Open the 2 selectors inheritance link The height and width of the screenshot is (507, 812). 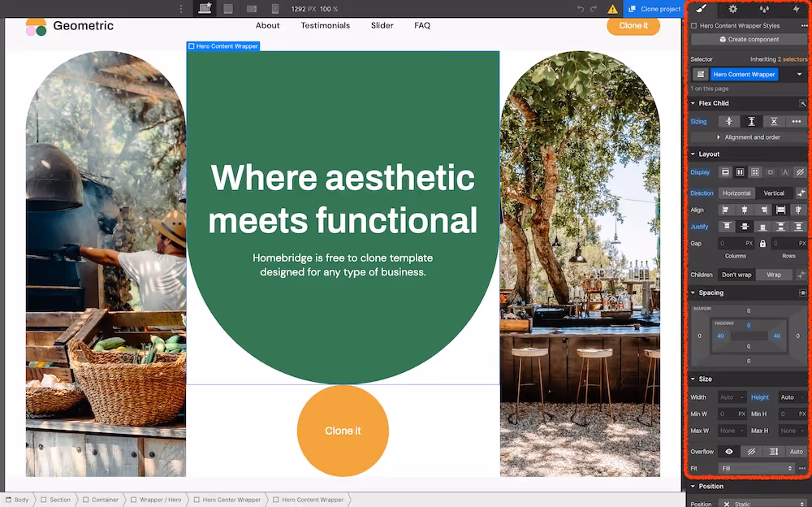click(793, 59)
